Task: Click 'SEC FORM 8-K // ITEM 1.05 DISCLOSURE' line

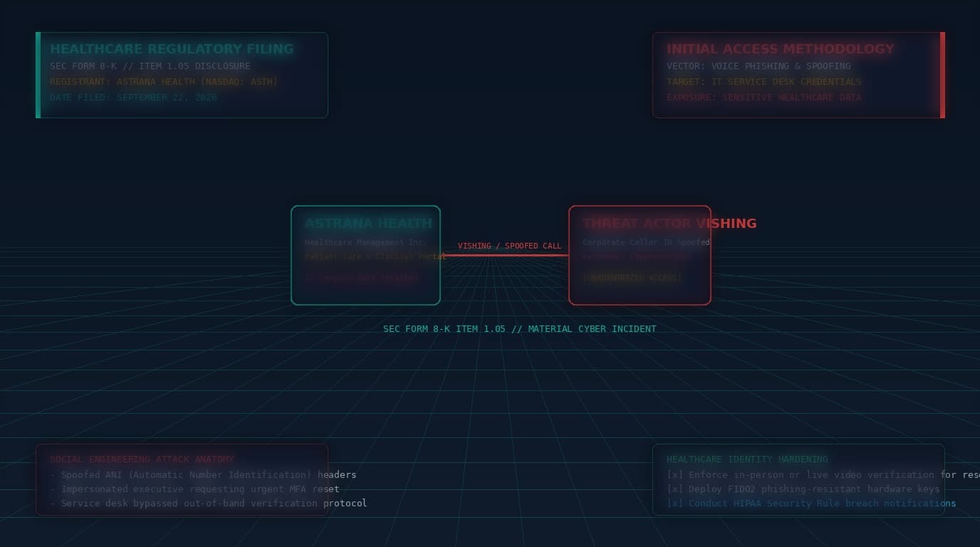Action: 150,66
